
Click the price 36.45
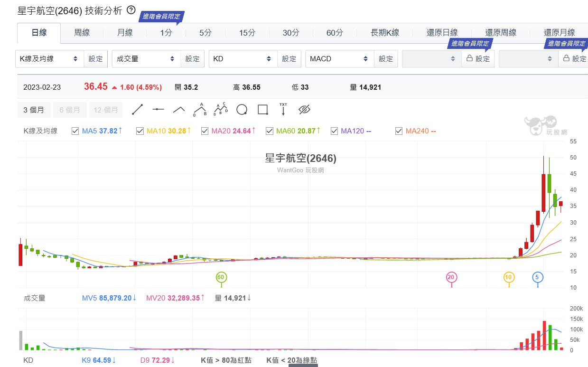point(96,86)
